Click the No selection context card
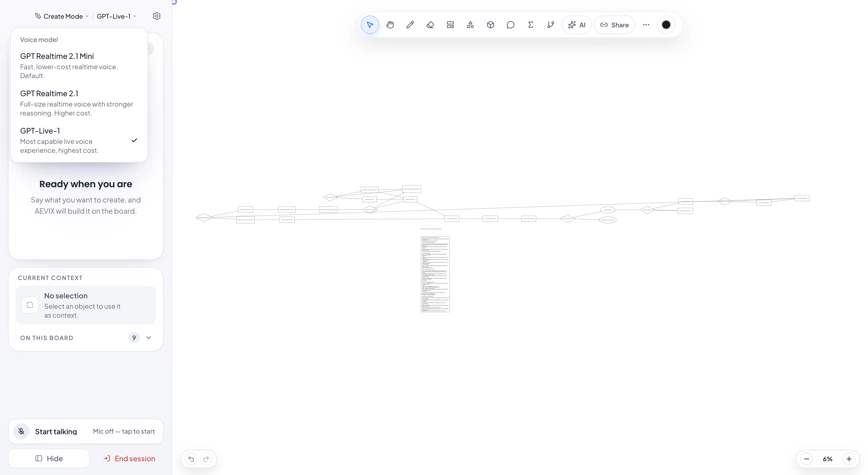 [86, 305]
